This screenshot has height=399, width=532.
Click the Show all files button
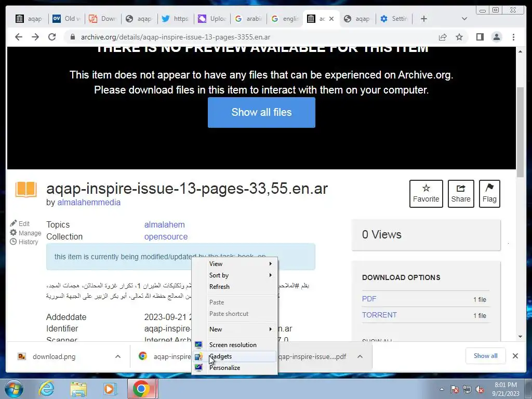click(x=262, y=112)
